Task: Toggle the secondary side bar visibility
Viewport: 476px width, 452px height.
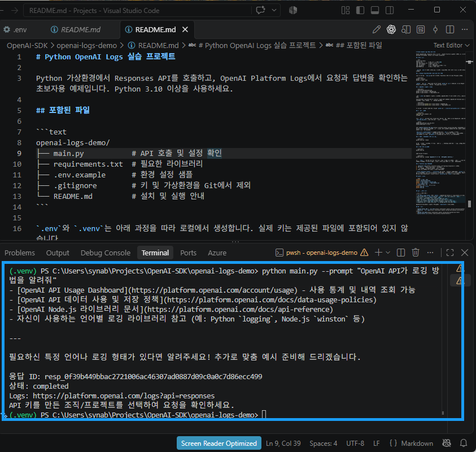Action: 390,10
